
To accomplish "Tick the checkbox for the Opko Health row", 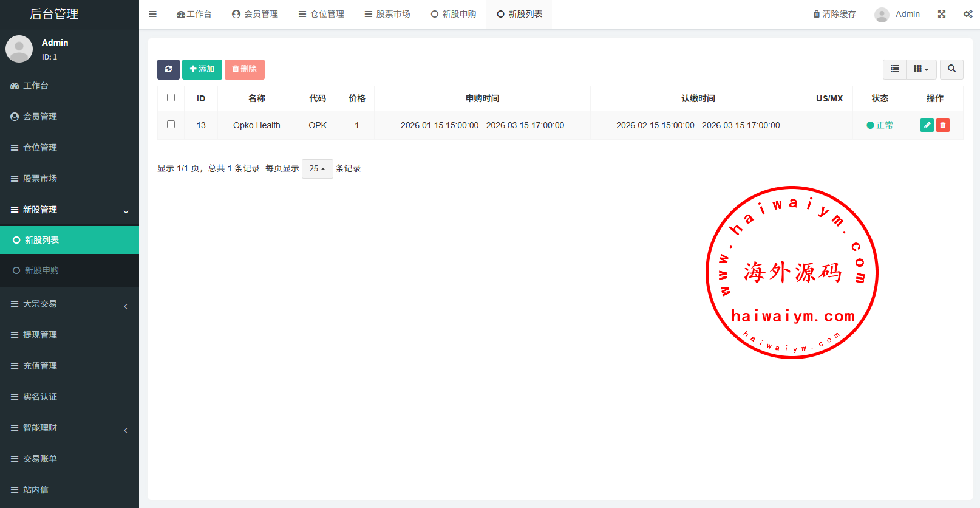I will (x=171, y=125).
